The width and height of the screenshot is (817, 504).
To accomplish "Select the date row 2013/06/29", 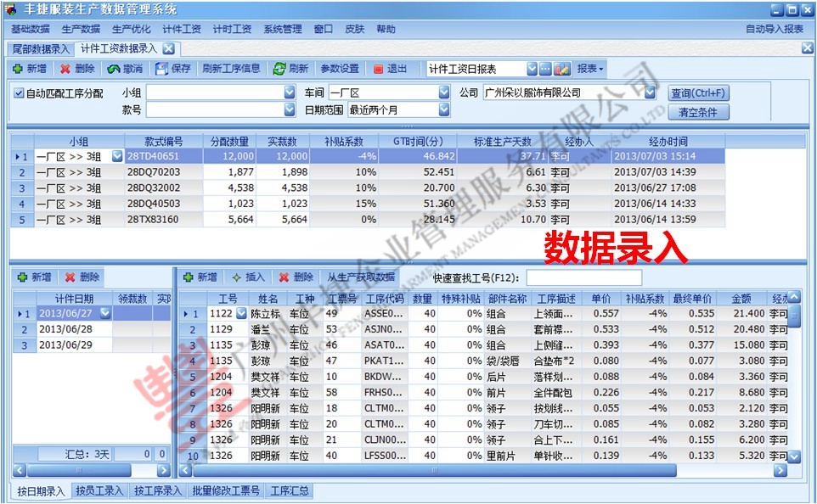I will 91,344.
